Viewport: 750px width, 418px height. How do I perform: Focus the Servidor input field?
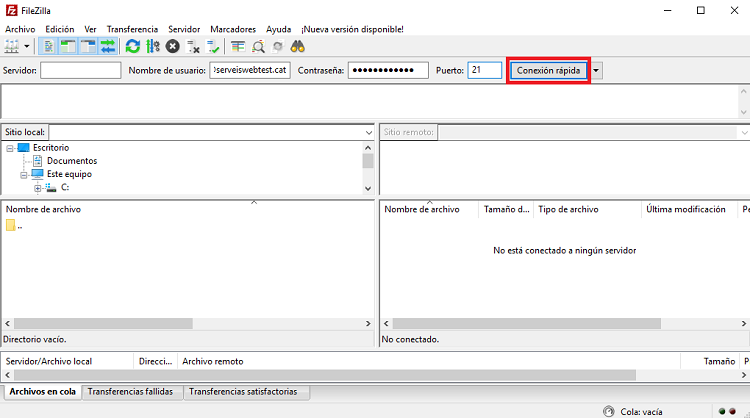click(x=80, y=70)
